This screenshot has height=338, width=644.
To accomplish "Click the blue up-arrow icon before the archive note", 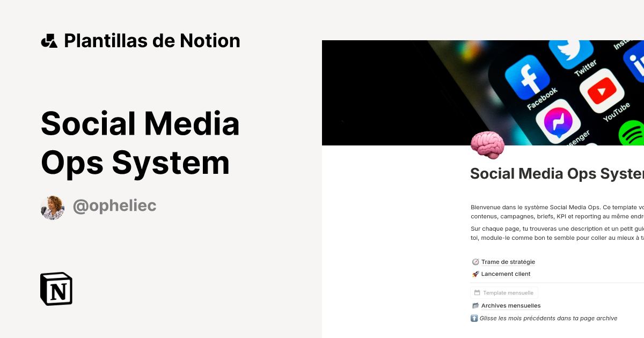I will click(x=474, y=318).
